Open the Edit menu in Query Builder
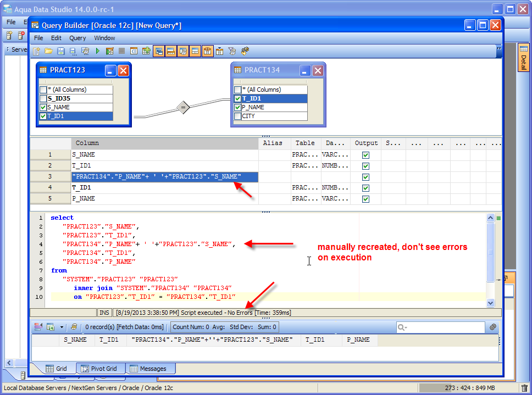This screenshot has width=532, height=395. [x=56, y=38]
